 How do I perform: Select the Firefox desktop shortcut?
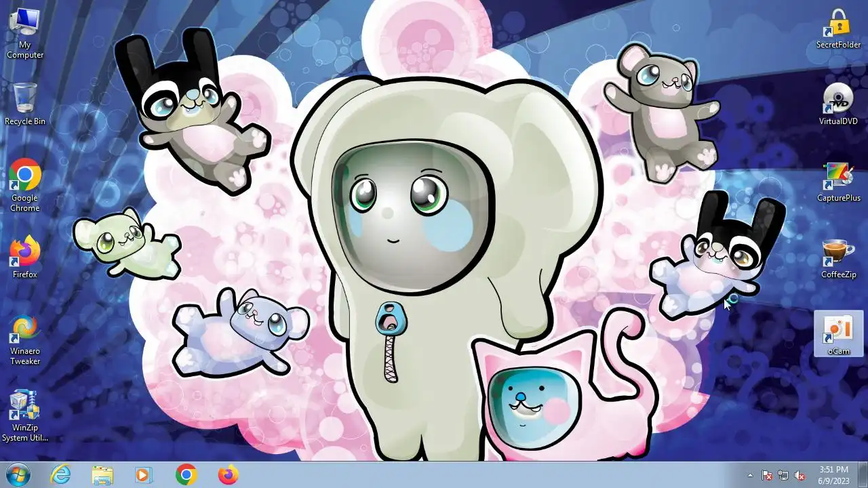click(x=25, y=258)
